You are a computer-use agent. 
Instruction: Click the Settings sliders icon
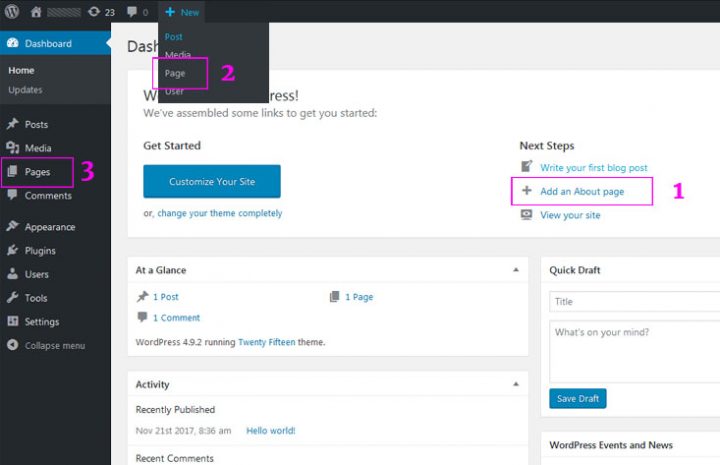point(13,321)
